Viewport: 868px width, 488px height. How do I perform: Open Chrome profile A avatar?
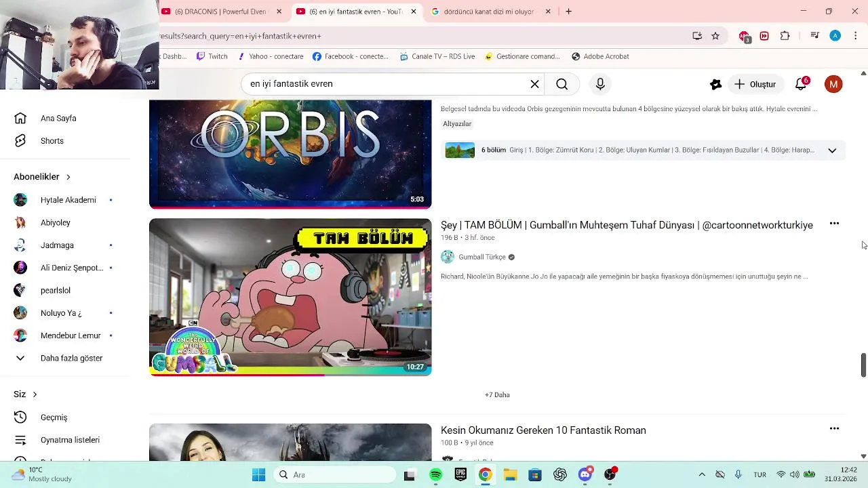[x=835, y=36]
